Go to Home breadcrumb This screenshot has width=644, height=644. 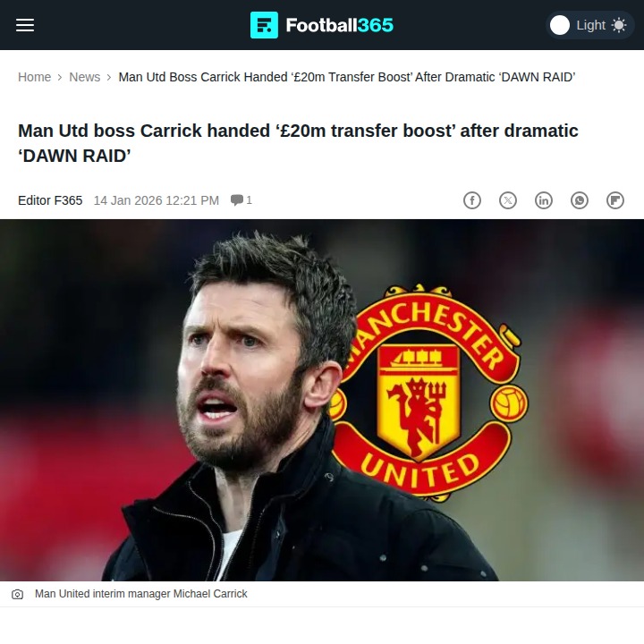click(x=35, y=77)
